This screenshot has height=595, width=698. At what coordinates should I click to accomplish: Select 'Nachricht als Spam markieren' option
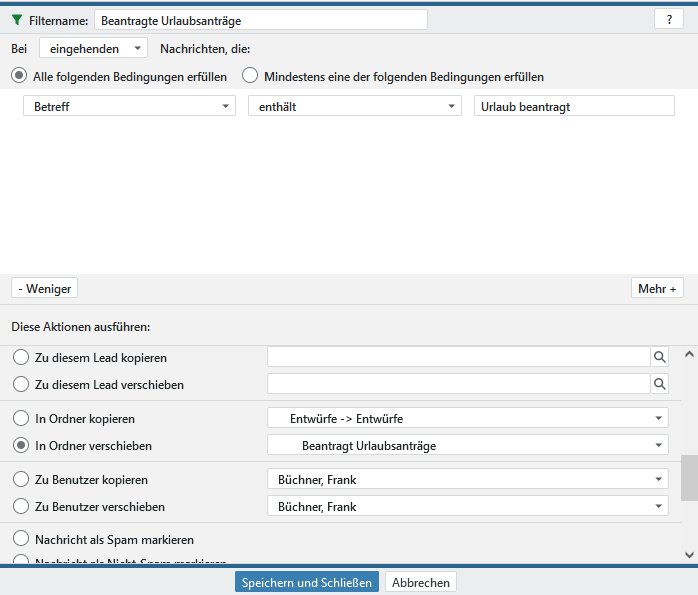click(21, 540)
